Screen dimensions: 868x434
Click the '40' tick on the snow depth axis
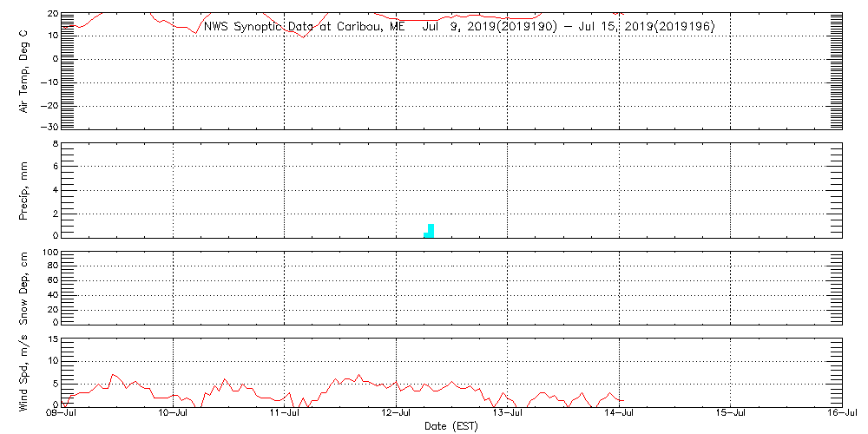pyautogui.click(x=53, y=295)
